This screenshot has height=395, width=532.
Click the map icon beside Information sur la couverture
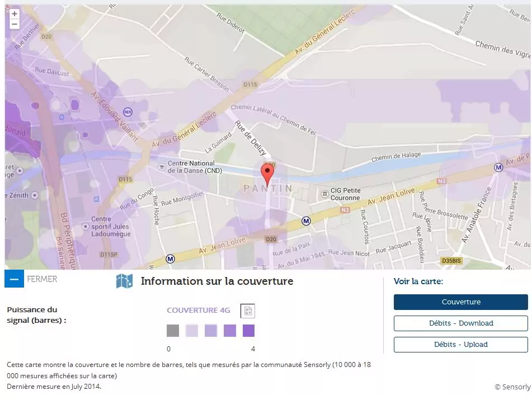124,281
